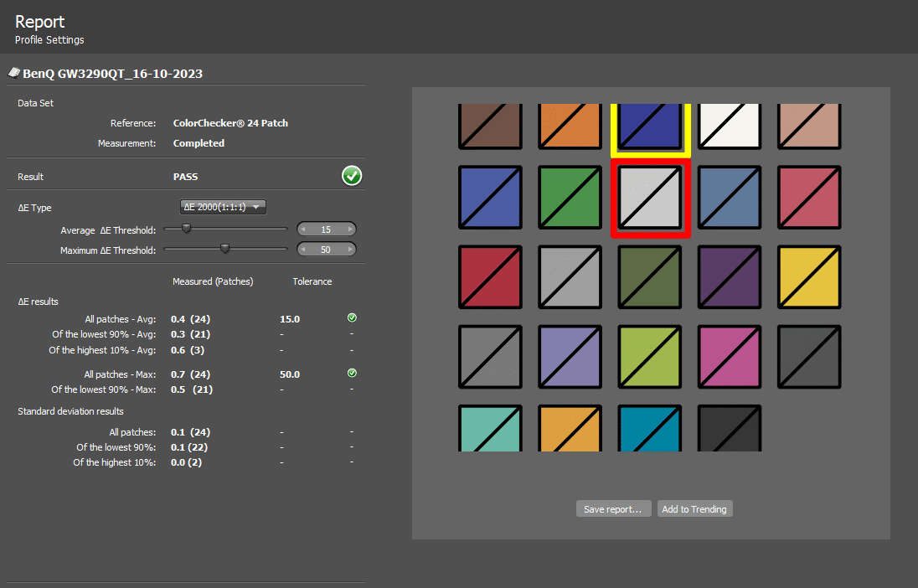Select the red-outlined light gray patch
This screenshot has width=918, height=588.
tap(650, 198)
